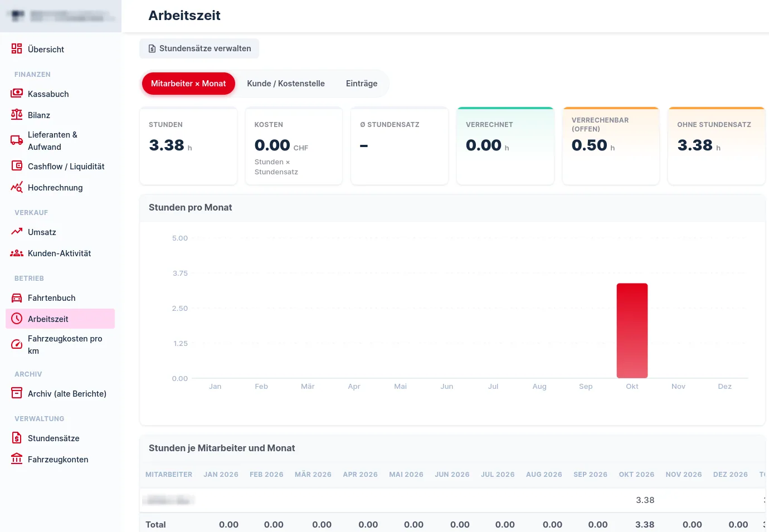Open the Stundensätze document icon in sidebar
This screenshot has height=532, width=769.
pyautogui.click(x=17, y=438)
